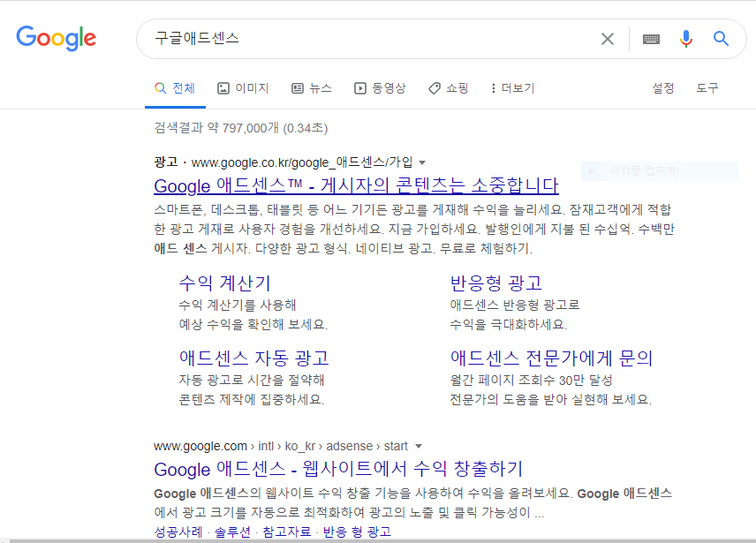Click the tag icon beside 쇼핑
This screenshot has height=543, width=756.
[x=435, y=88]
